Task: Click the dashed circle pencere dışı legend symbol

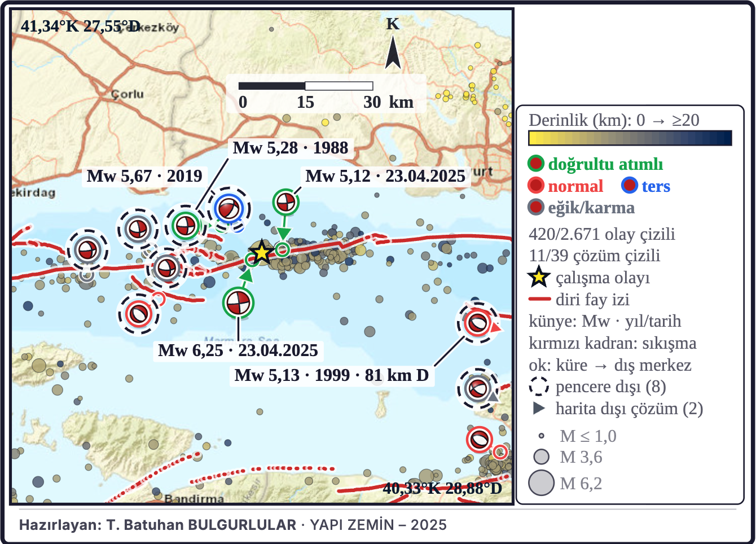Action: click(x=538, y=387)
